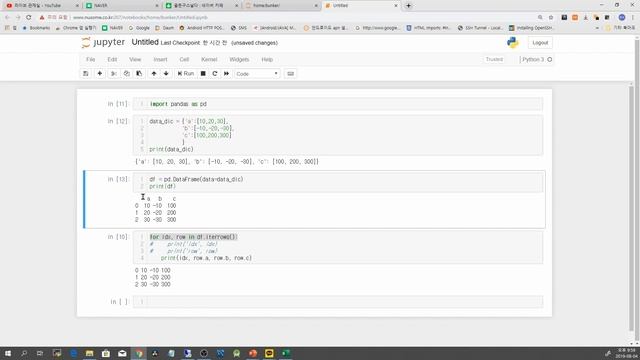
Task: Click the Trusted notebook indicator
Action: click(x=494, y=60)
